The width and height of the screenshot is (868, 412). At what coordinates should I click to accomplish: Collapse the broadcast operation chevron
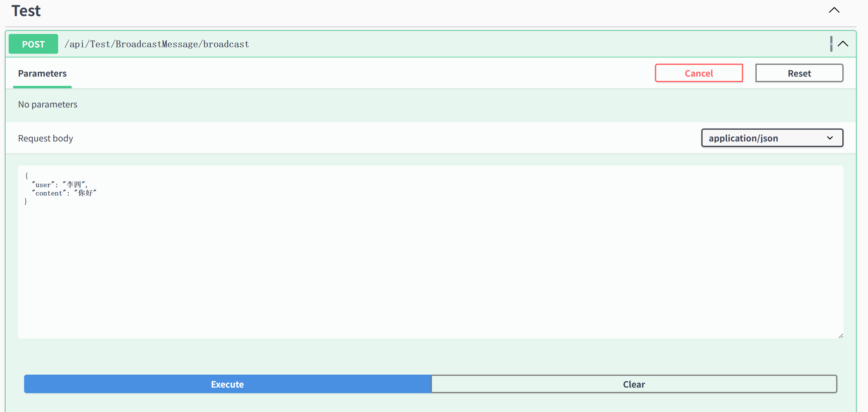coord(843,44)
